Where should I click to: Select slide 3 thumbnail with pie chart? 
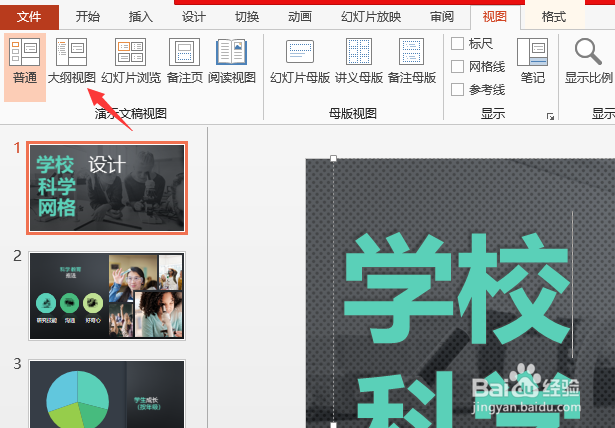point(107,394)
